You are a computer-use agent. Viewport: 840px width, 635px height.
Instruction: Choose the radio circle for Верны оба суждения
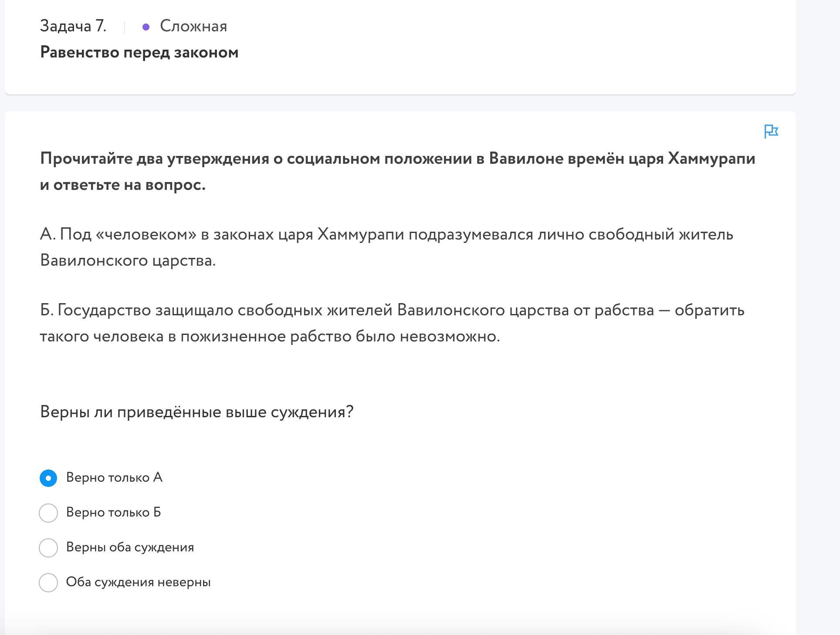pyautogui.click(x=48, y=547)
